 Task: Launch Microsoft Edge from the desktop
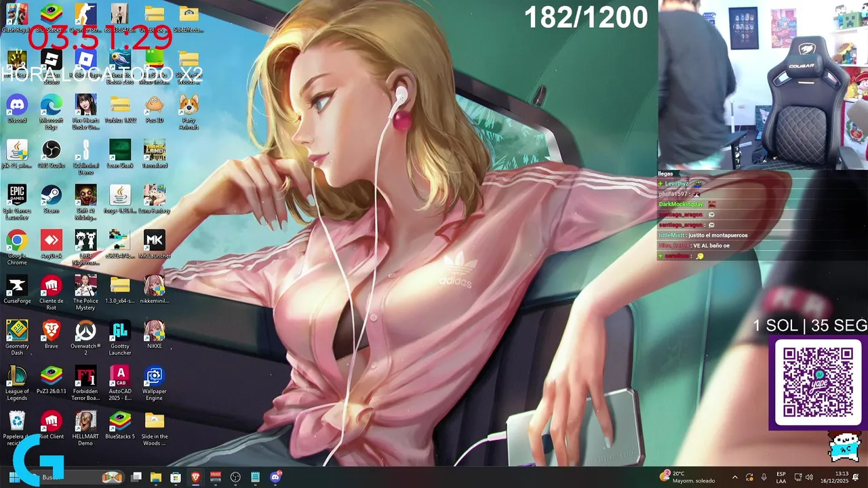(52, 112)
